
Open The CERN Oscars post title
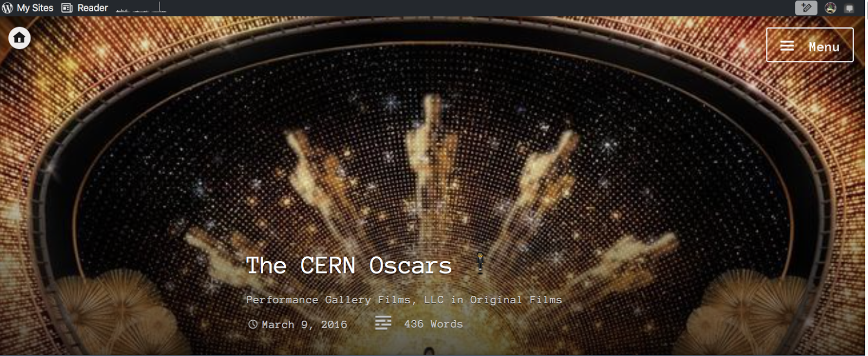[349, 266]
